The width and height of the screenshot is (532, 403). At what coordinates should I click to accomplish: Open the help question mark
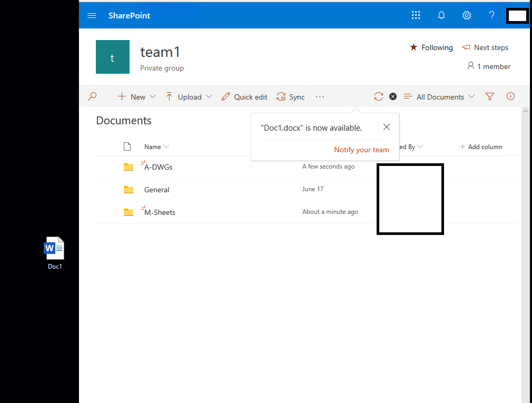pos(491,15)
